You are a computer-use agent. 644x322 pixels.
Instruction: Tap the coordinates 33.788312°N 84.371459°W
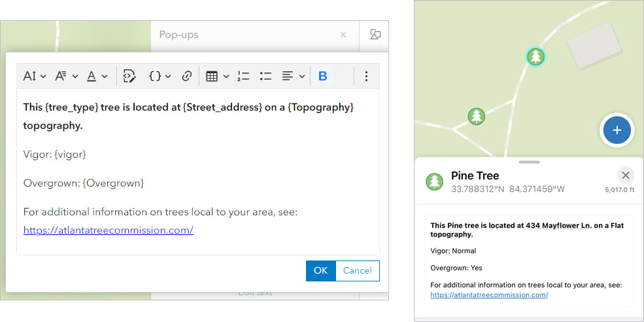coord(508,189)
